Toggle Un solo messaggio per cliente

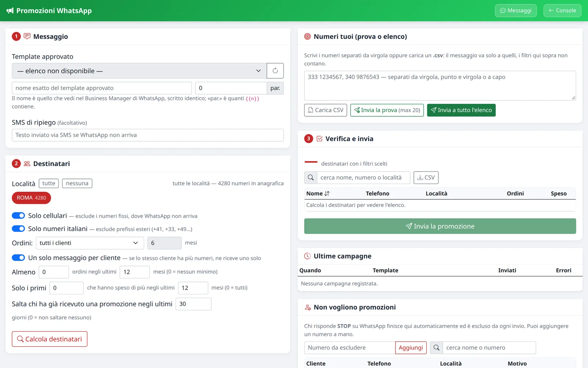tap(18, 258)
